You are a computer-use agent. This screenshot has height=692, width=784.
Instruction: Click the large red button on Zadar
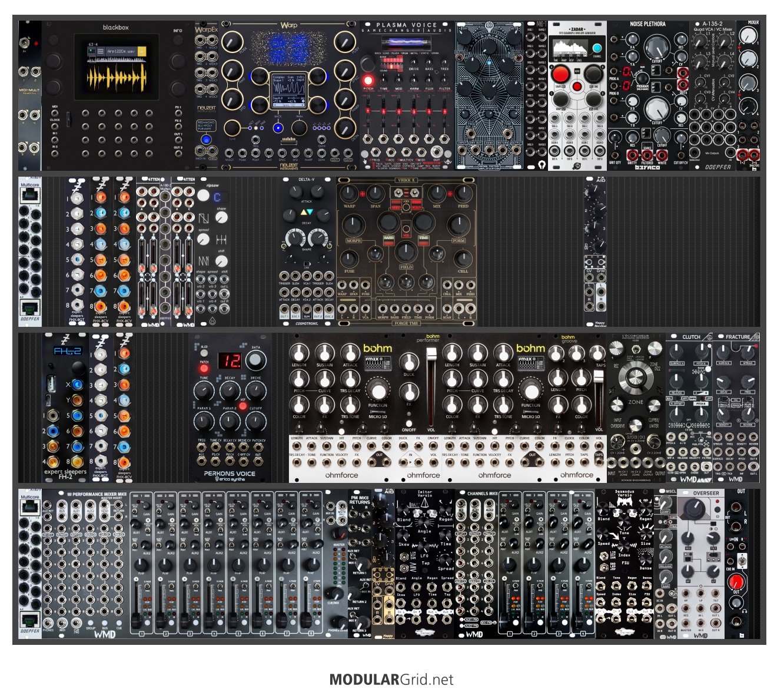[x=562, y=75]
